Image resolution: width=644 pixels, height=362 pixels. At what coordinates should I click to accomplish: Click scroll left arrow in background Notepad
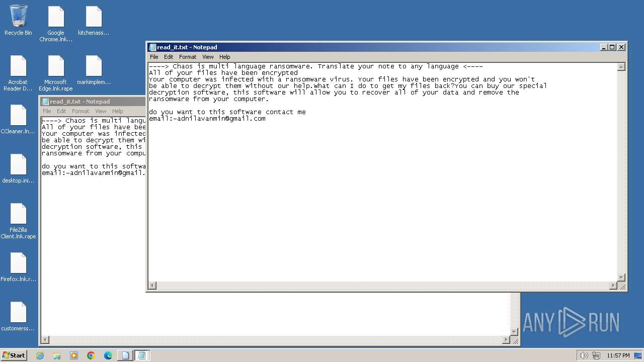click(x=45, y=340)
